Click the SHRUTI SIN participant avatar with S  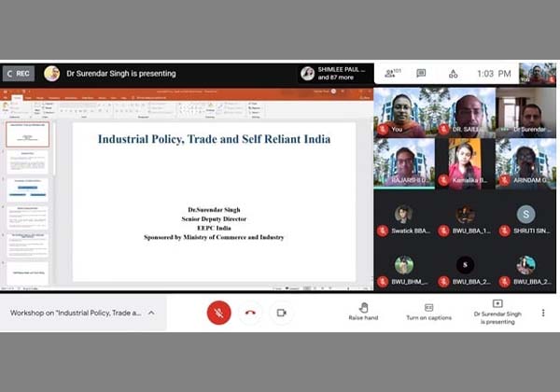(525, 215)
